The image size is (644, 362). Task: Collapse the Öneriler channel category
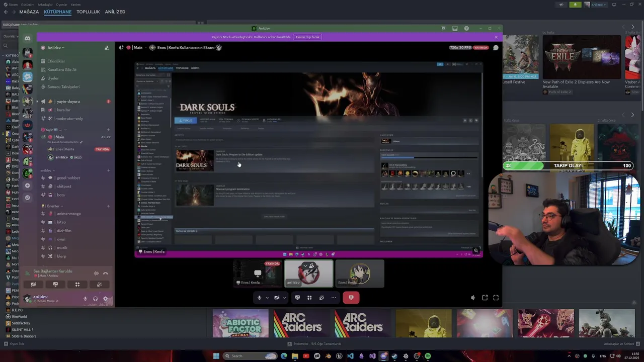tap(52, 206)
